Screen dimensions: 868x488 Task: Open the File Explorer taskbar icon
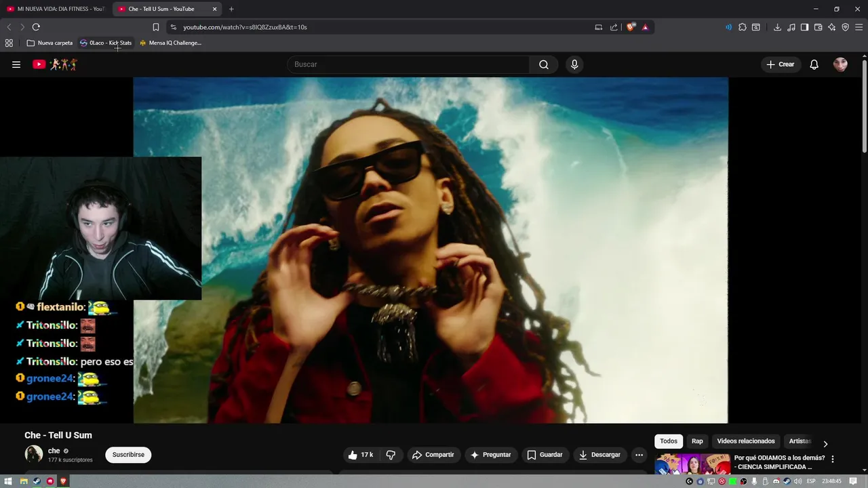coord(23,481)
